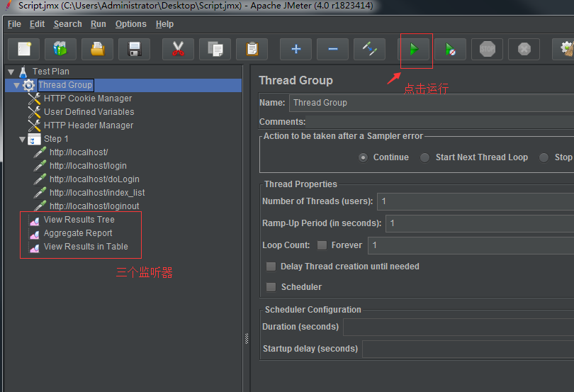Collapse the Test Plan tree node
Image resolution: width=574 pixels, height=392 pixels.
[x=11, y=72]
